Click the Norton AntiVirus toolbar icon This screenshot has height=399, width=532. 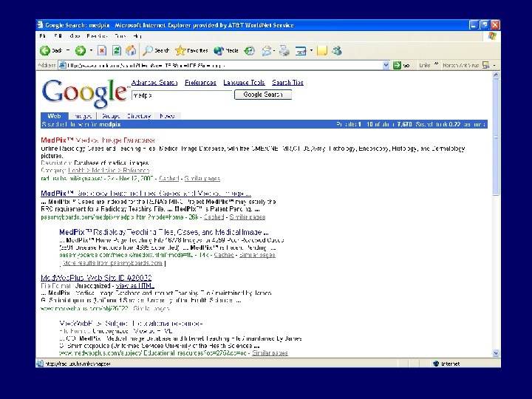[486, 65]
